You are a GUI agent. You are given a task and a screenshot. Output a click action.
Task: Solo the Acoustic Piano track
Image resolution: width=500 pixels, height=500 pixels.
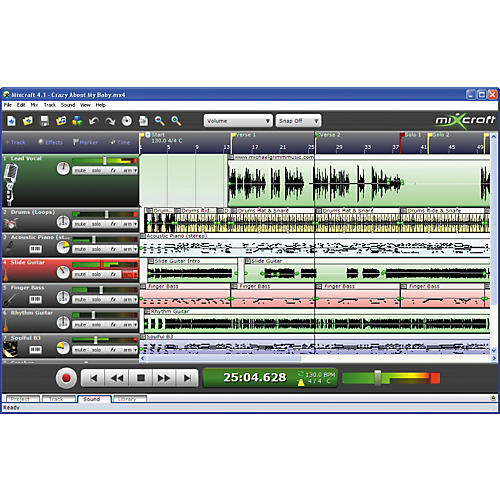click(x=96, y=249)
